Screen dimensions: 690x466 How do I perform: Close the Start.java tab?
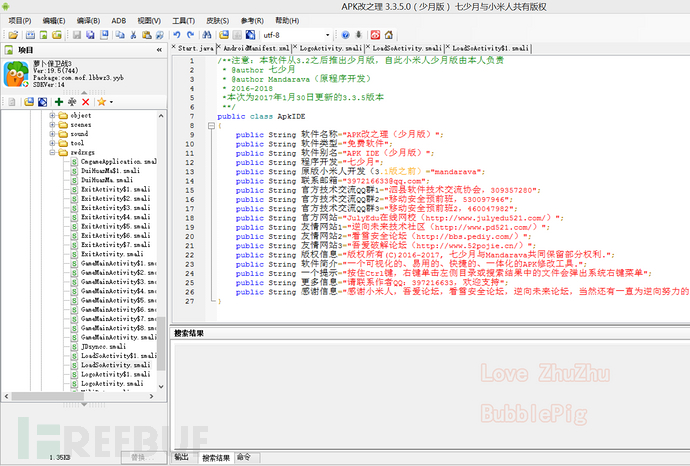pyautogui.click(x=174, y=47)
